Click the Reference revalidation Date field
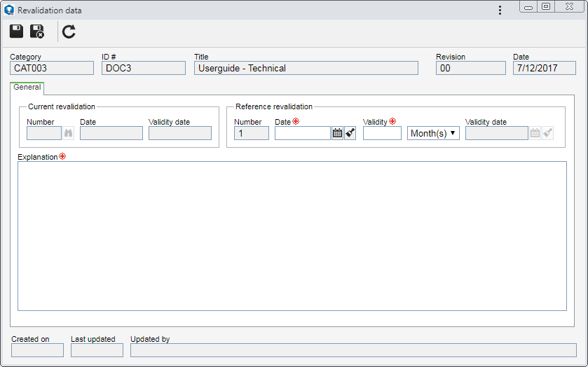Viewport: 588px width, 367px height. coord(303,133)
